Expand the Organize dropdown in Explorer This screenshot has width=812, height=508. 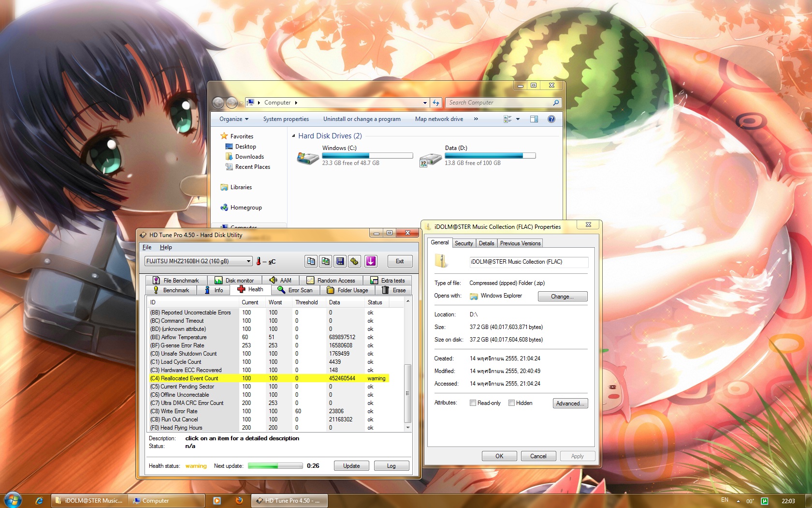[x=234, y=119]
